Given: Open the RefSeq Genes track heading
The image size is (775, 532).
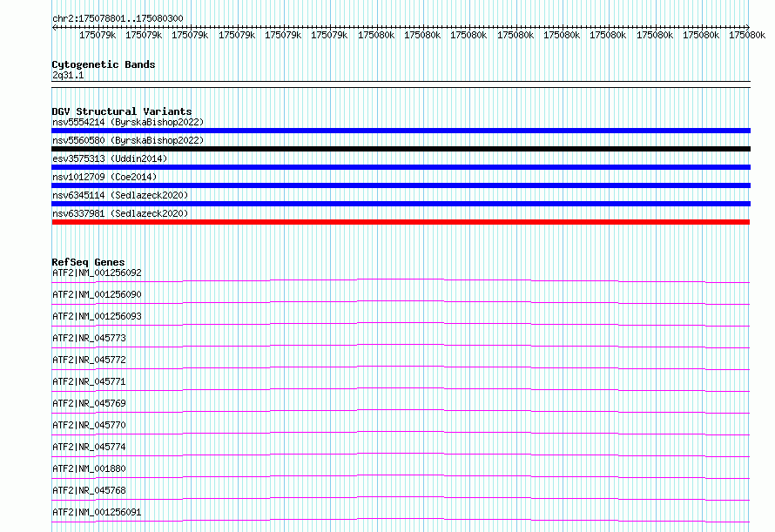Looking at the screenshot, I should click(88, 262).
